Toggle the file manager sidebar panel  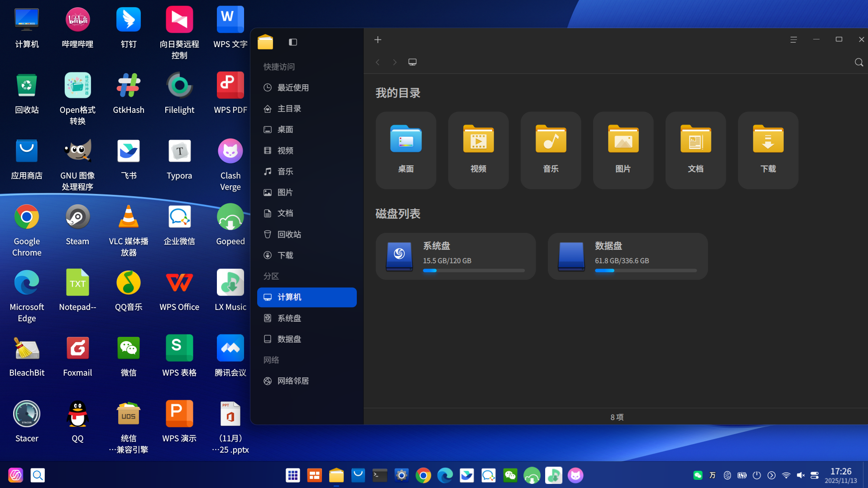pos(293,42)
